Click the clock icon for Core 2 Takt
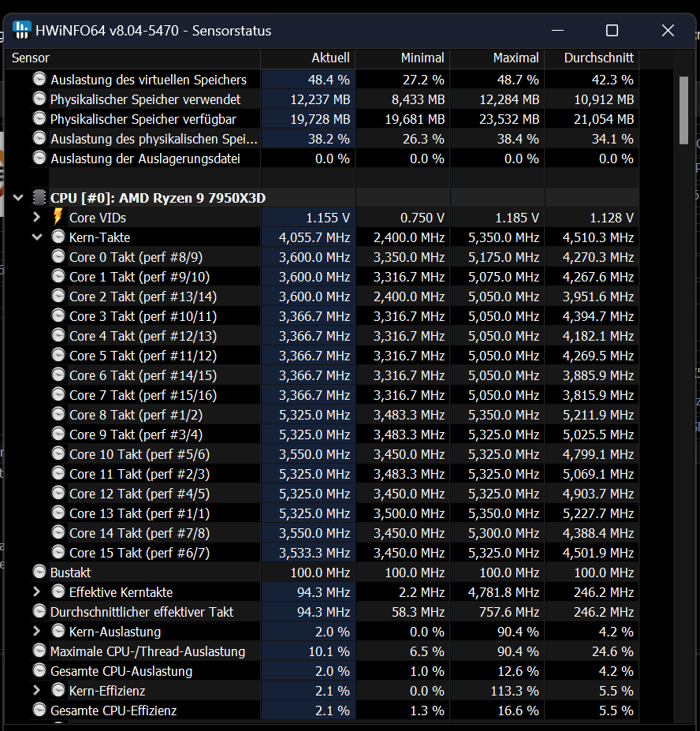The width and height of the screenshot is (700, 731). [x=58, y=296]
